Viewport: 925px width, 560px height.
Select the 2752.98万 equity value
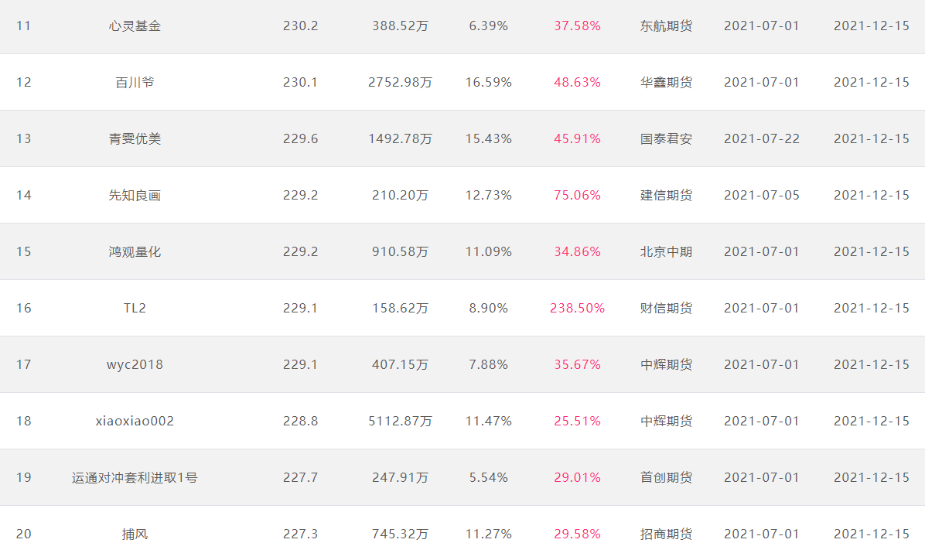[400, 82]
